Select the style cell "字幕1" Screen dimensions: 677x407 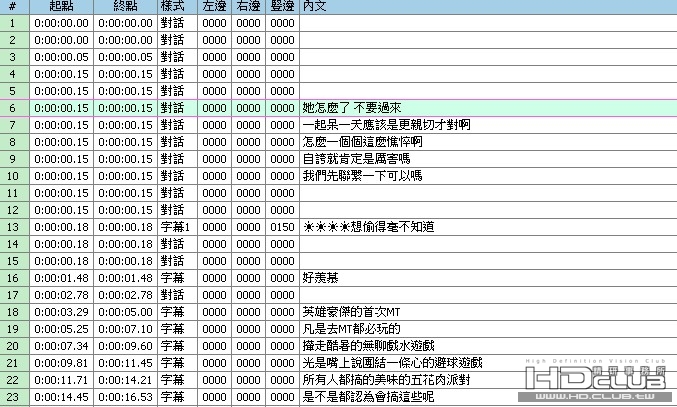point(177,227)
